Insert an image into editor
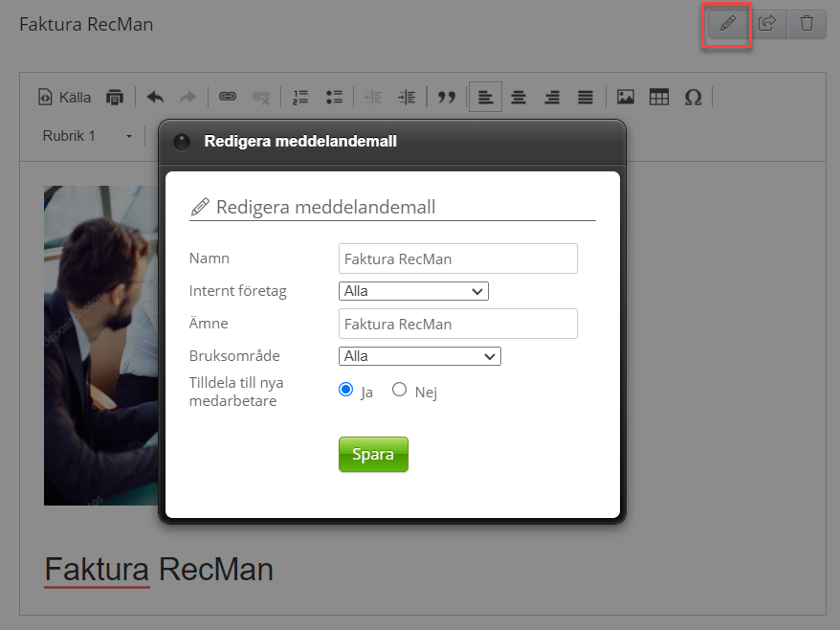 coord(626,97)
